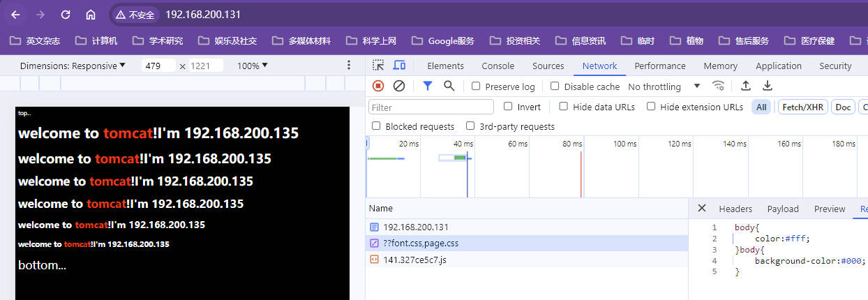Open network conditions wifi icon
This screenshot has width=868, height=300.
coord(718,86)
